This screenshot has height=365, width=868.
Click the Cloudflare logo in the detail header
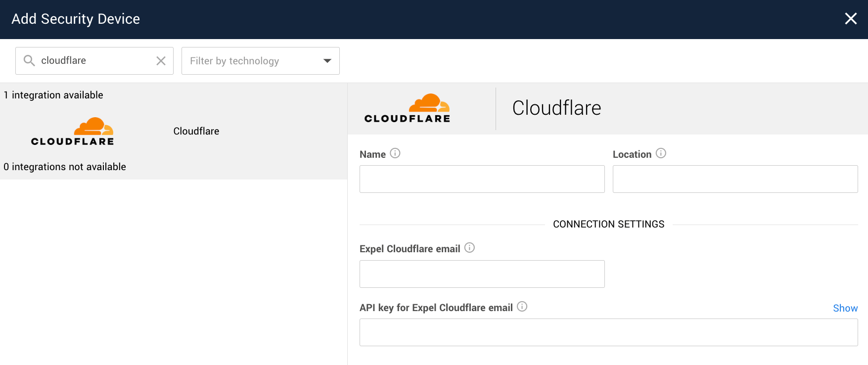[407, 108]
